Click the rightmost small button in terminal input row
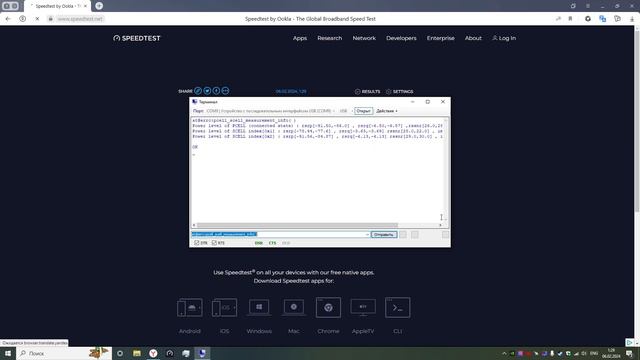640x360 pixels. pyautogui.click(x=445, y=235)
